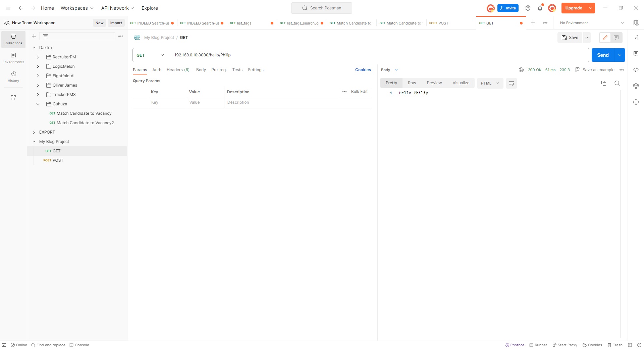Screen dimensions: 644x349
Task: Open the Settings gear icon
Action: tap(528, 8)
